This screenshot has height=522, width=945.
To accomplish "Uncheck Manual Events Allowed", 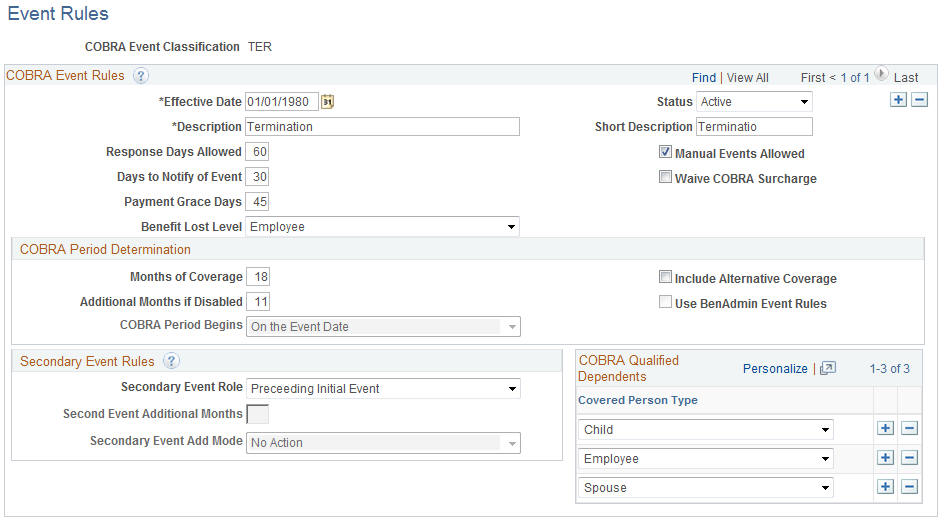I will click(665, 152).
